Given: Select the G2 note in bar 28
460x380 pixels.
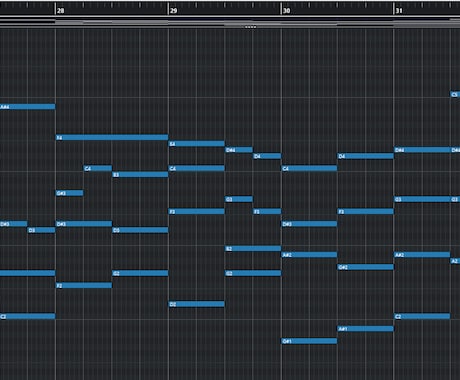Looking at the screenshot, I should tap(140, 273).
